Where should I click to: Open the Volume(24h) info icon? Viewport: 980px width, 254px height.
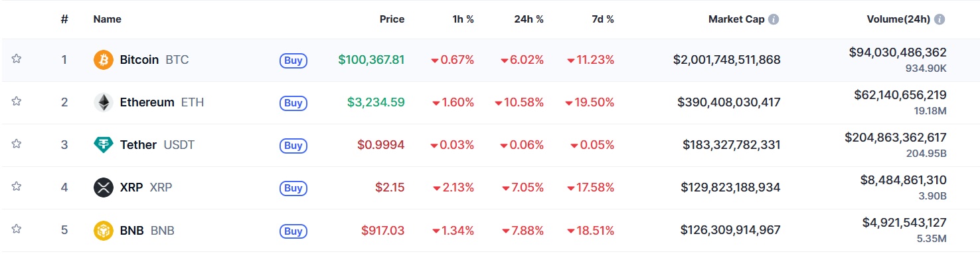tap(939, 19)
